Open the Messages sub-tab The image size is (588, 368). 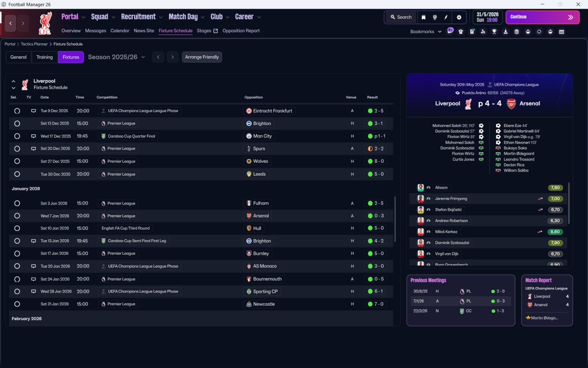pos(96,31)
